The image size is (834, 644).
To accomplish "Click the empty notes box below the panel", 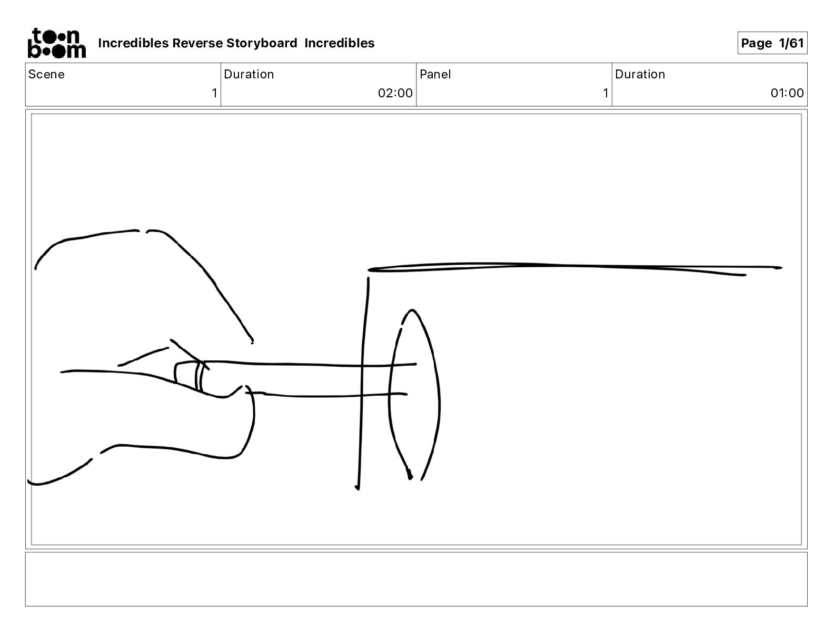I will point(416,579).
